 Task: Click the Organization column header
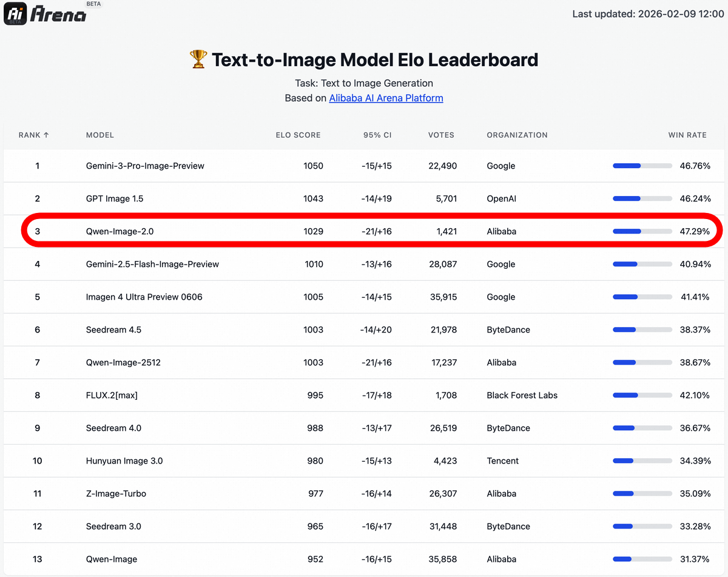[517, 135]
